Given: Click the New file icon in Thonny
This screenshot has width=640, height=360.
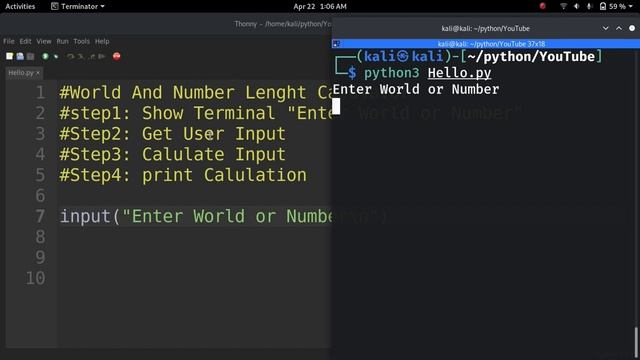Looking at the screenshot, I should tap(9, 56).
